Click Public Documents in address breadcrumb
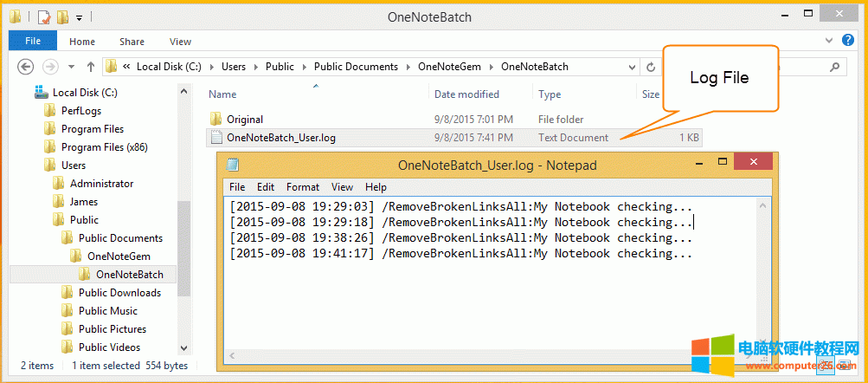This screenshot has width=868, height=383. [356, 67]
